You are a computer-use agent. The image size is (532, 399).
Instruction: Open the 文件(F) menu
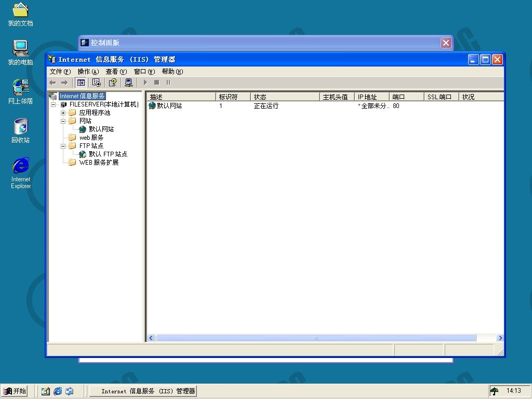(60, 72)
